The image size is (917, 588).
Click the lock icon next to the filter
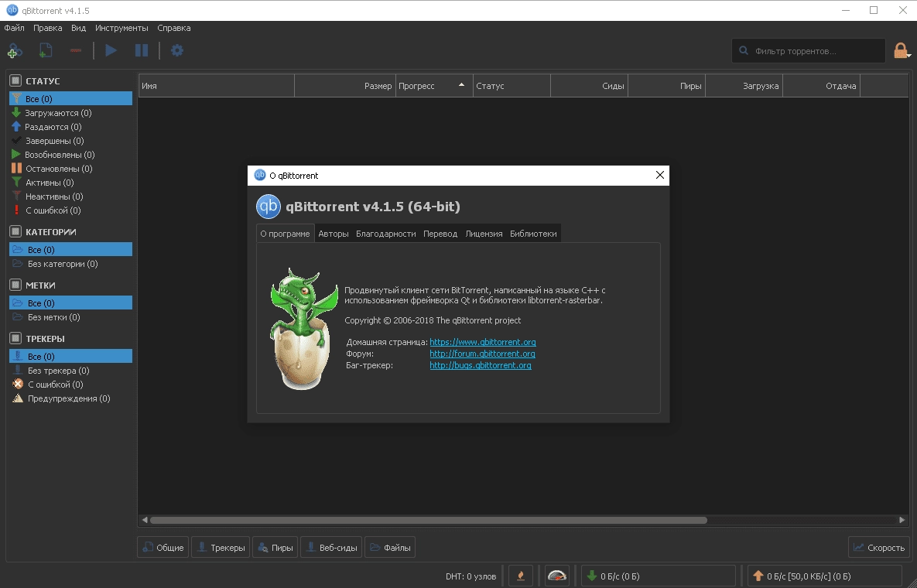[x=902, y=51]
